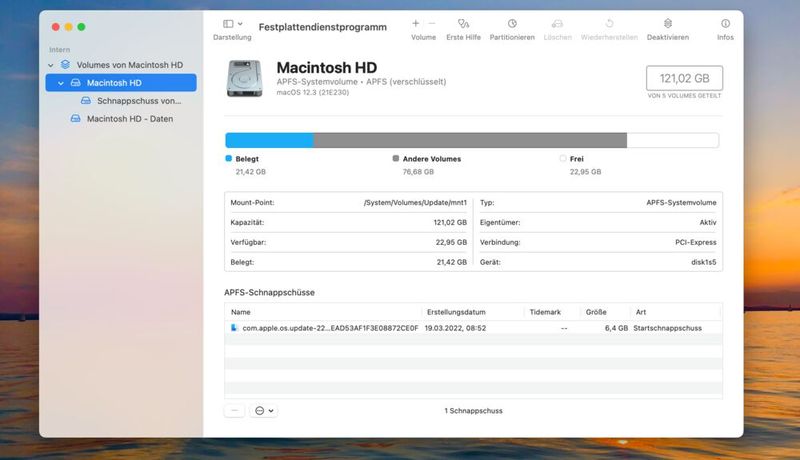
Task: Add a volume with the plus icon
Action: tap(415, 23)
